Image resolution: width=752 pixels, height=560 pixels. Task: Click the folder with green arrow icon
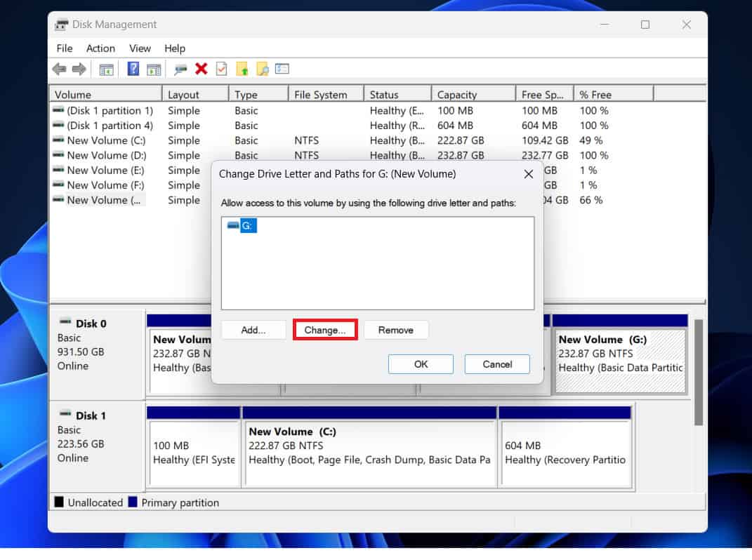click(242, 69)
